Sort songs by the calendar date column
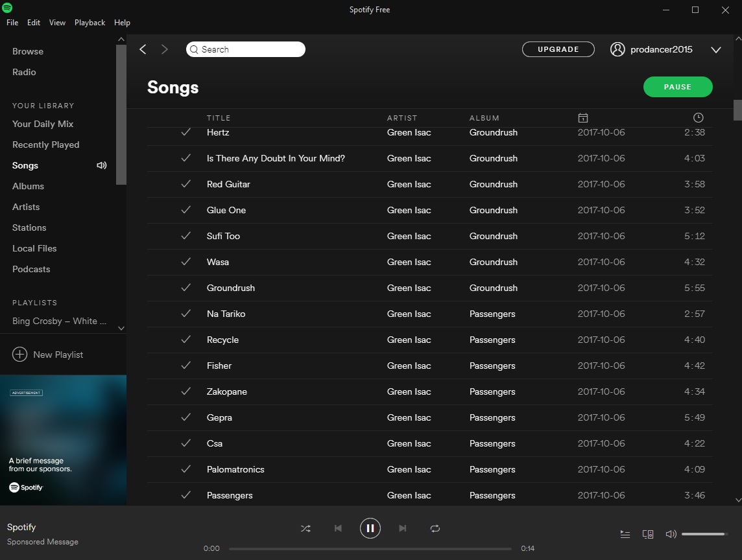Viewport: 742px width, 560px height. 583,118
